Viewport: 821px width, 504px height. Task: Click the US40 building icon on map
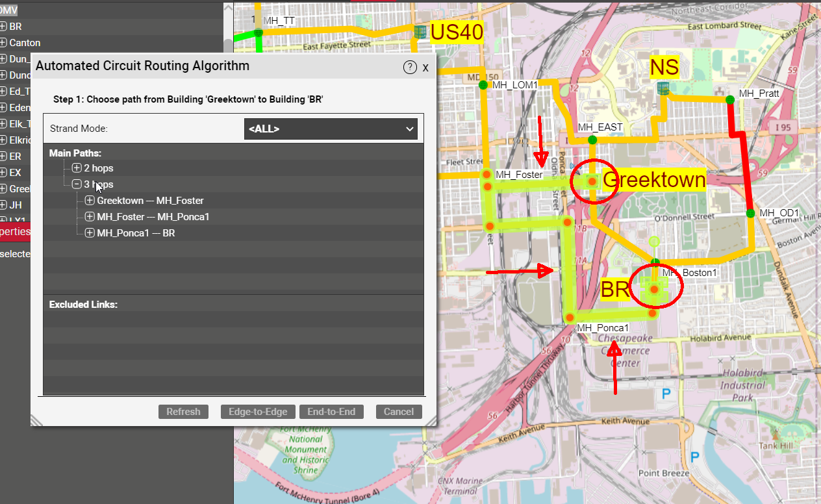[420, 31]
